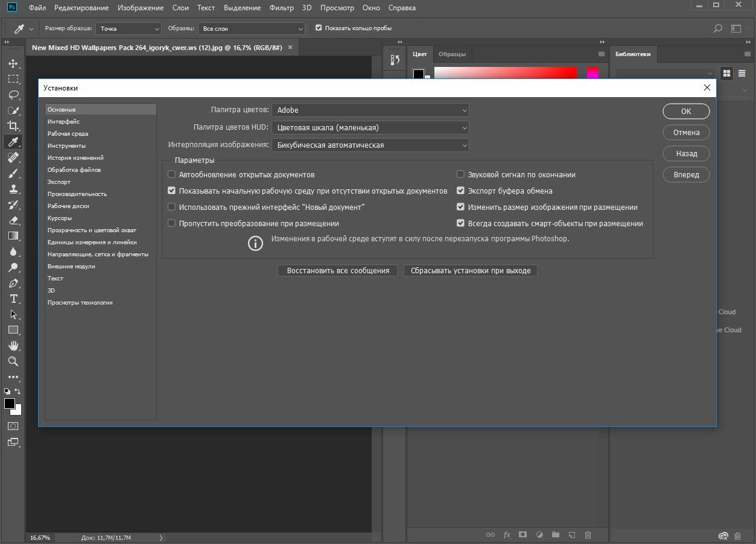Click the search magnifier icon top right

click(x=718, y=28)
